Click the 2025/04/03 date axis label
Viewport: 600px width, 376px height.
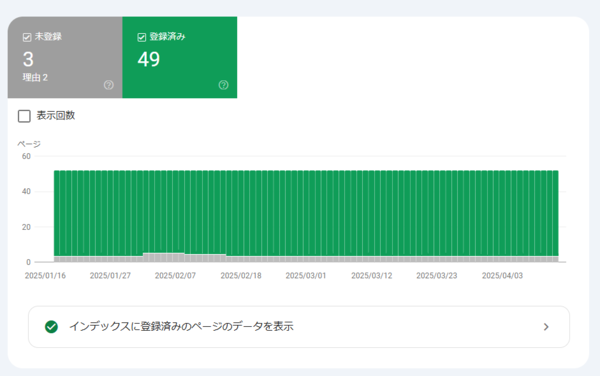tap(502, 276)
